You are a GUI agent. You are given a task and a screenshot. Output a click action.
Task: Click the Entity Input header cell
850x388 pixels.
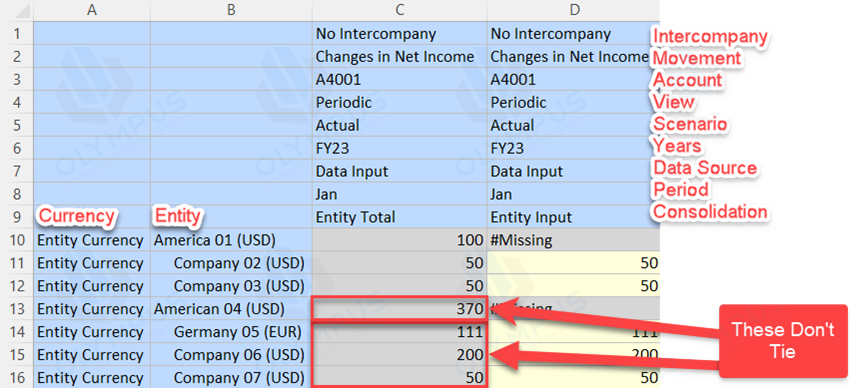tap(574, 217)
